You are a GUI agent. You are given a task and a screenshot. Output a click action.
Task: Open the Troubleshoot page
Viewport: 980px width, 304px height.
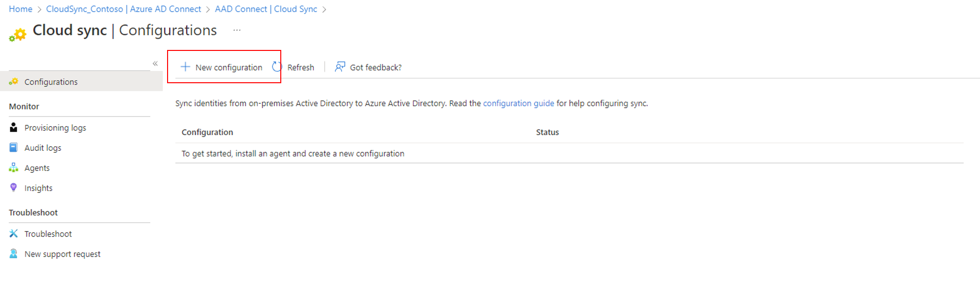[x=48, y=234]
